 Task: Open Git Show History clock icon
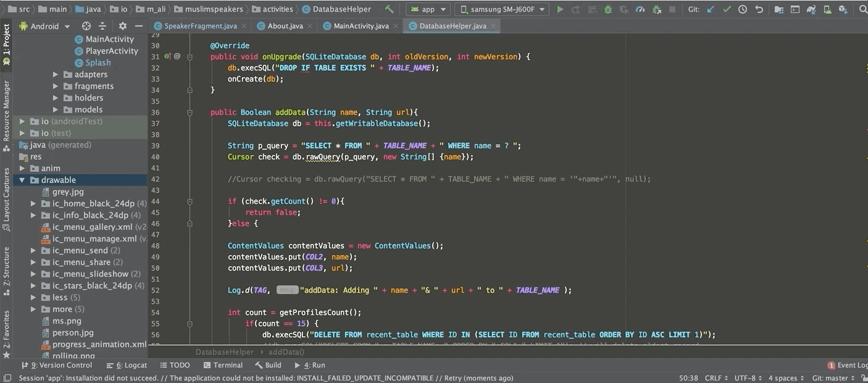pyautogui.click(x=743, y=9)
